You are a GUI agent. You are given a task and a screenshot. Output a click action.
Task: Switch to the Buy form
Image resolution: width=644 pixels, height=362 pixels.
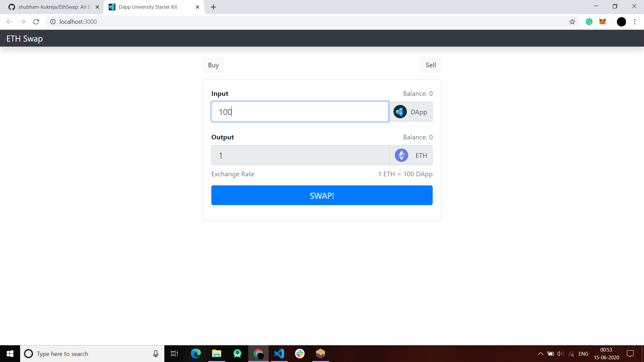(x=213, y=65)
